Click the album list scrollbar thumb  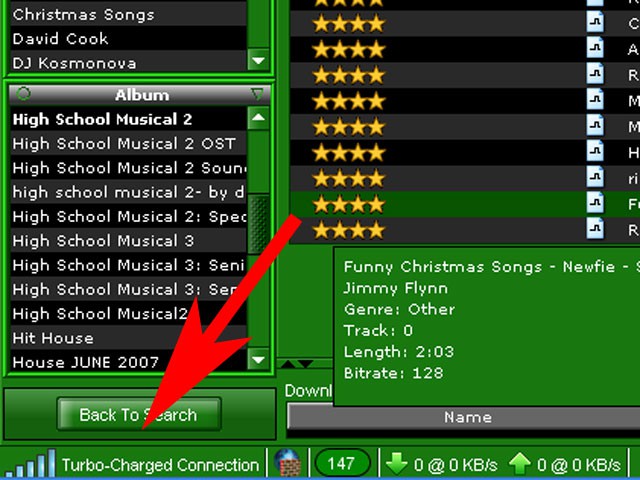click(258, 224)
